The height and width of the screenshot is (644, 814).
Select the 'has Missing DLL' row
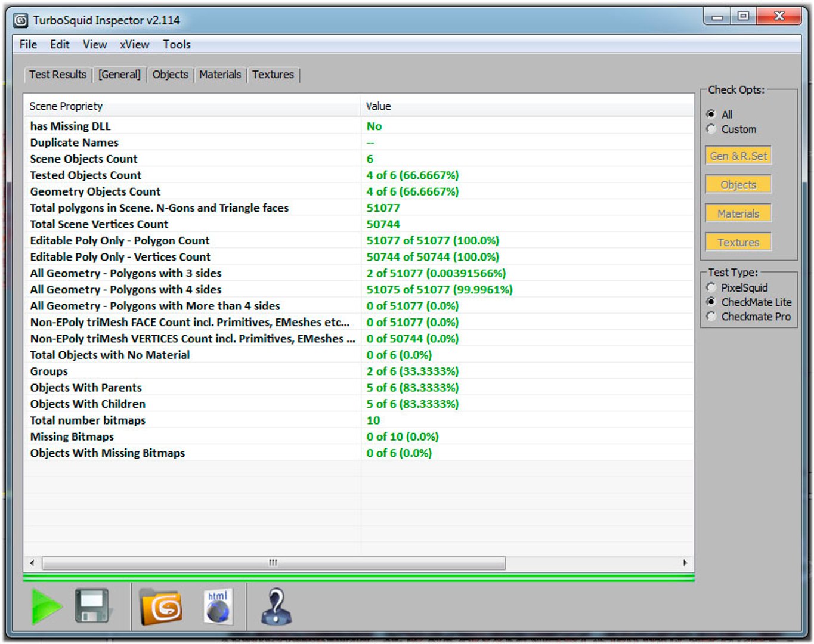click(359, 126)
